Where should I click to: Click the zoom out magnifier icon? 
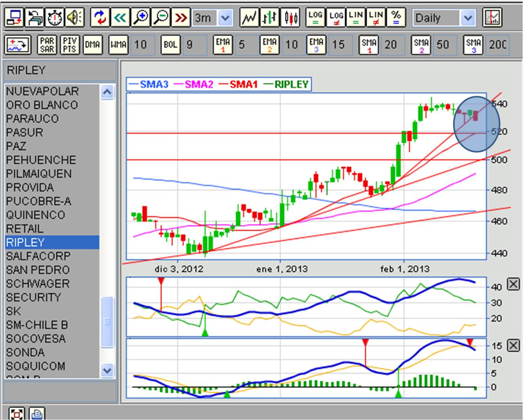click(x=160, y=18)
